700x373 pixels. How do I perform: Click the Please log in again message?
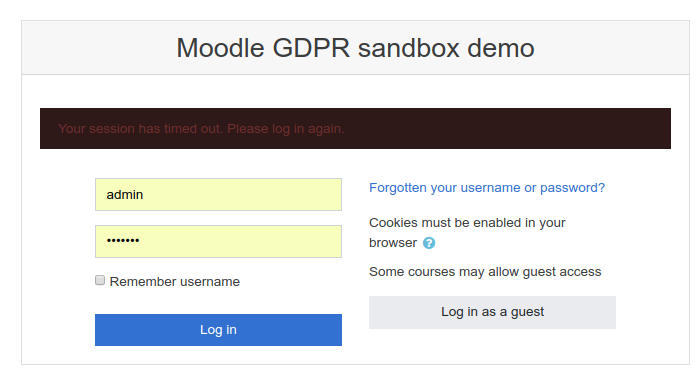[286, 129]
